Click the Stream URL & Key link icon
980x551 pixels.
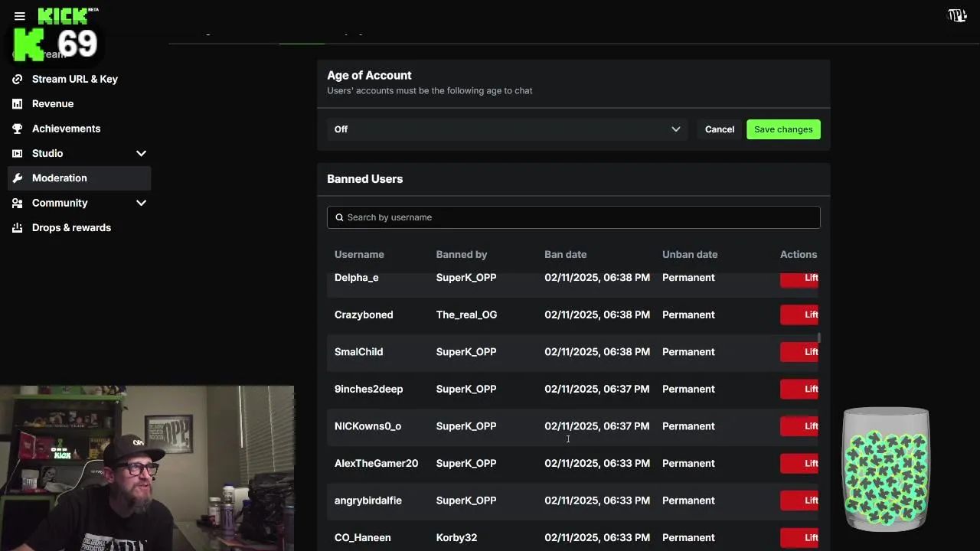pos(18,79)
